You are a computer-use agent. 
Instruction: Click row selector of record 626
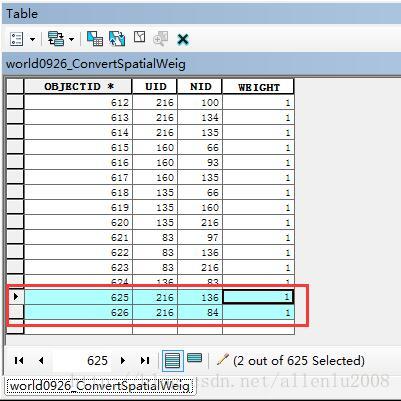tap(15, 312)
